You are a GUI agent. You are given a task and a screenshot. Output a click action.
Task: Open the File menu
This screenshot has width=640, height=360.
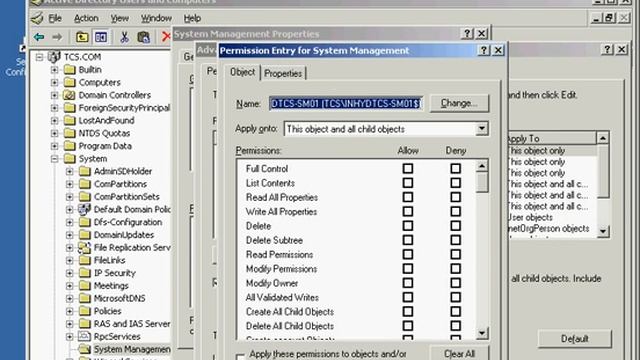(x=55, y=18)
